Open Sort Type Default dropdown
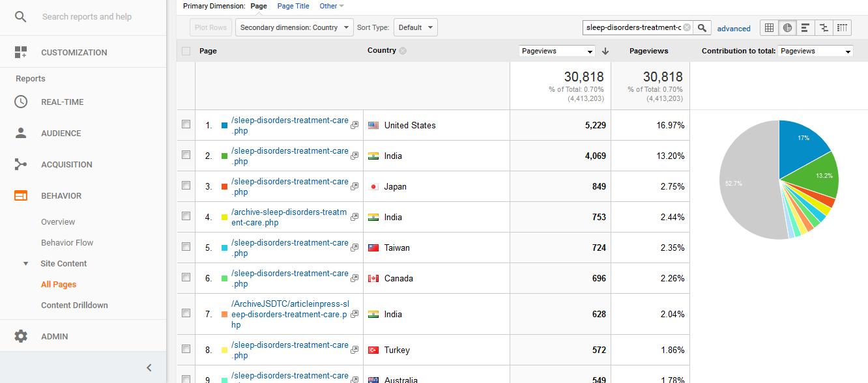The height and width of the screenshot is (383, 868). pos(415,27)
